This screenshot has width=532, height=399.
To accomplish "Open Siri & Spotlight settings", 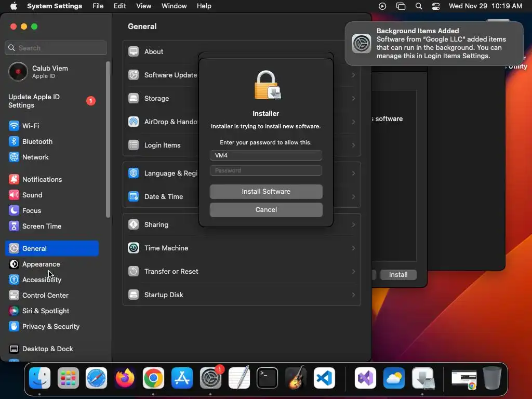I will [52, 311].
